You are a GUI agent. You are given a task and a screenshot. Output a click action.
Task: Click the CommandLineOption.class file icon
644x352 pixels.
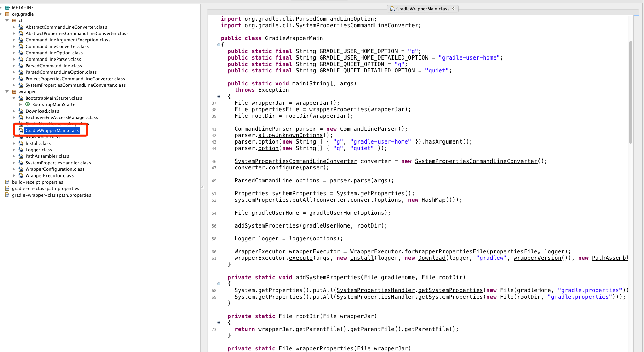coord(21,53)
